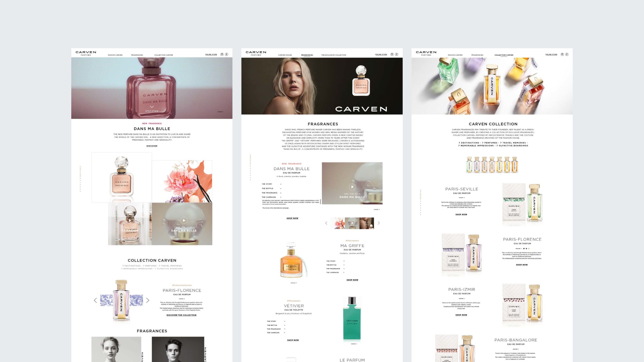Screen dimensions: 644x362
Task: Click the Carven Parfums logo on the Fragrances page
Action: pos(256,53)
